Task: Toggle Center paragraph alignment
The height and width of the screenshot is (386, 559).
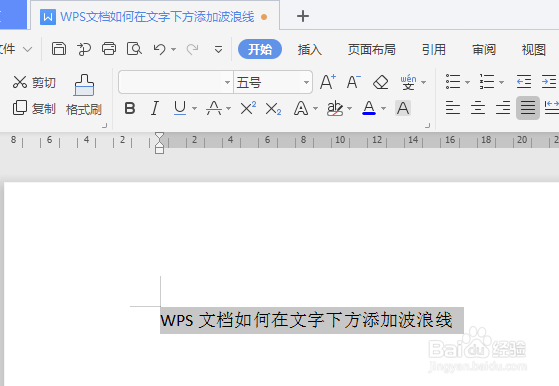Action: tap(478, 108)
